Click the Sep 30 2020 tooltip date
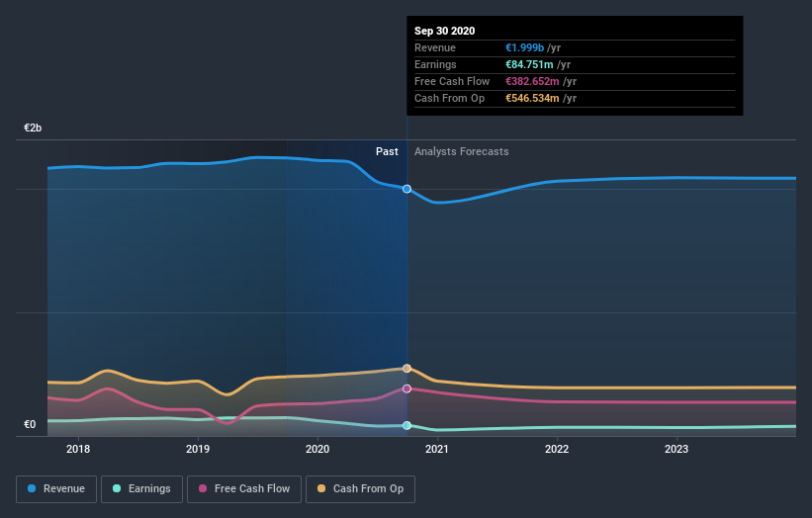The image size is (812, 518). coord(444,31)
